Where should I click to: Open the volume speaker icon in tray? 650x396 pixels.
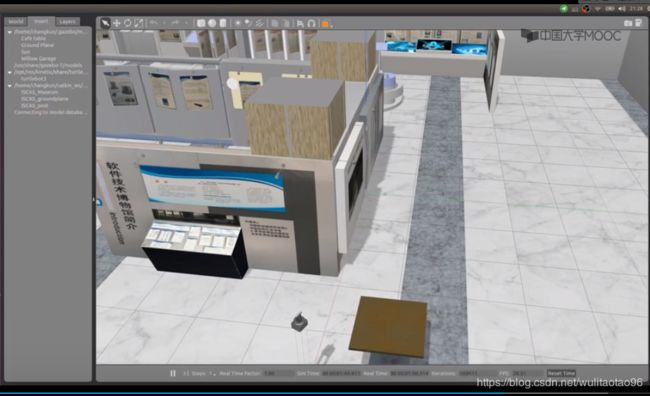click(x=622, y=8)
